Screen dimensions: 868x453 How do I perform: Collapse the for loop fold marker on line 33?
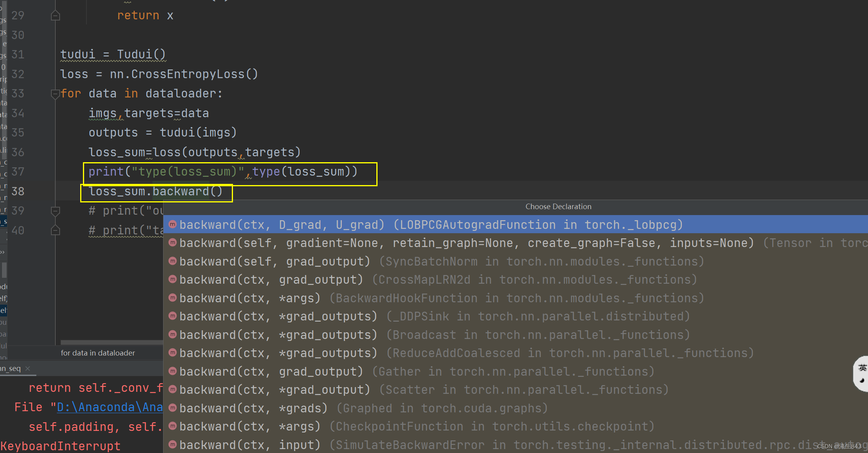click(55, 94)
